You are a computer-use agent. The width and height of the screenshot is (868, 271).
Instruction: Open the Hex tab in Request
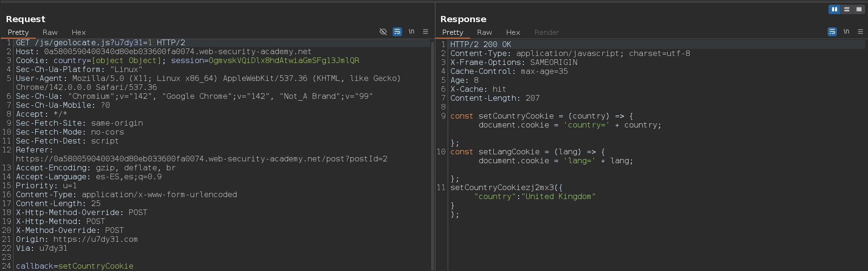(x=79, y=32)
